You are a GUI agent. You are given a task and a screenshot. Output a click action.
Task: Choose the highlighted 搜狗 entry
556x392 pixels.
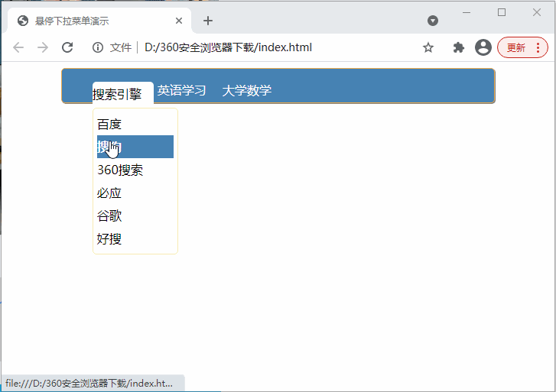(135, 147)
